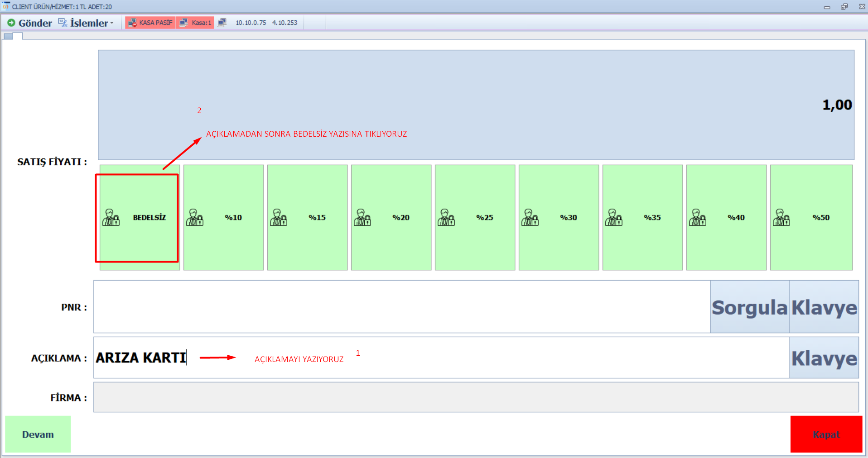
Task: Select the %35 discount tile
Action: 642,218
